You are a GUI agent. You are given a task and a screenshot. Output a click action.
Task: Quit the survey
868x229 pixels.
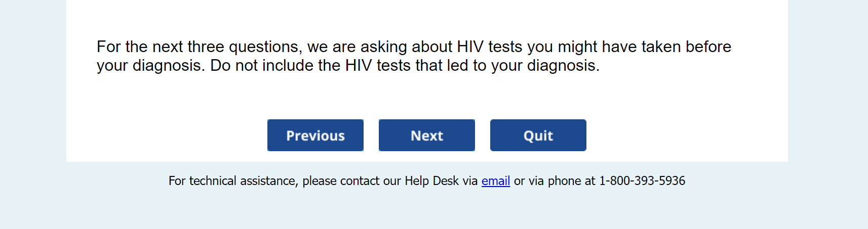click(538, 135)
